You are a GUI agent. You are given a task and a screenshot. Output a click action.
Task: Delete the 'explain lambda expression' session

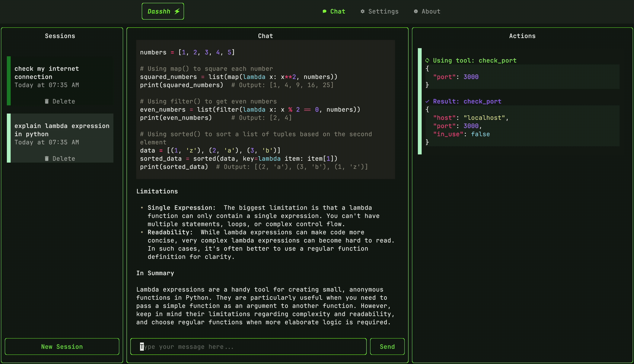click(x=60, y=158)
